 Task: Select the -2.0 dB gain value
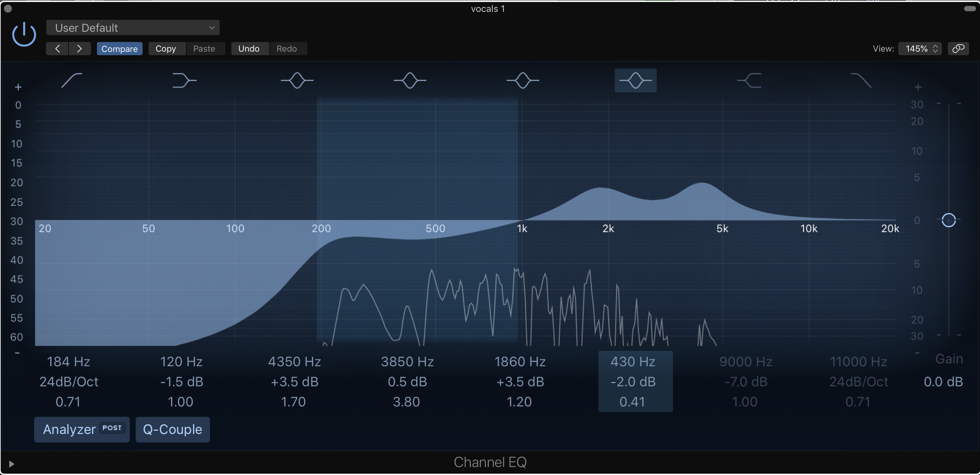point(633,381)
